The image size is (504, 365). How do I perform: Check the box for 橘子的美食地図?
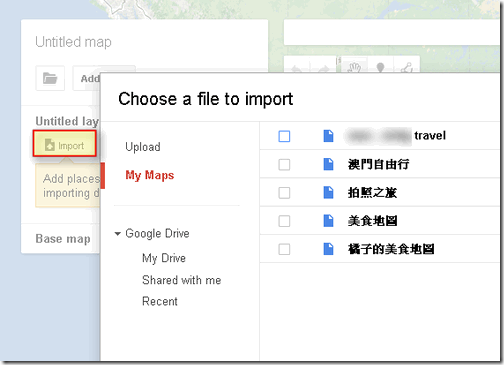point(284,249)
